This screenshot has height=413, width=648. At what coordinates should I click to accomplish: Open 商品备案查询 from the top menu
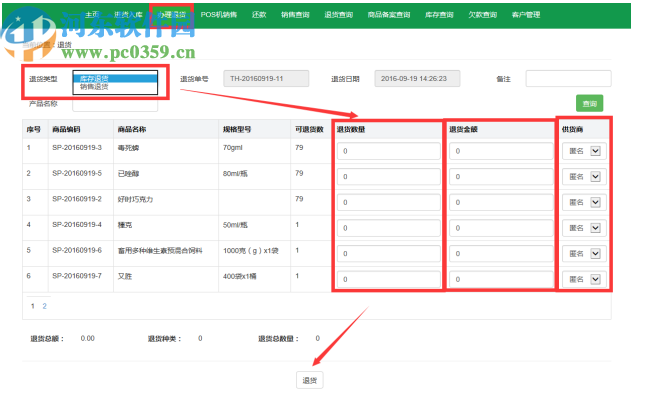click(x=389, y=14)
